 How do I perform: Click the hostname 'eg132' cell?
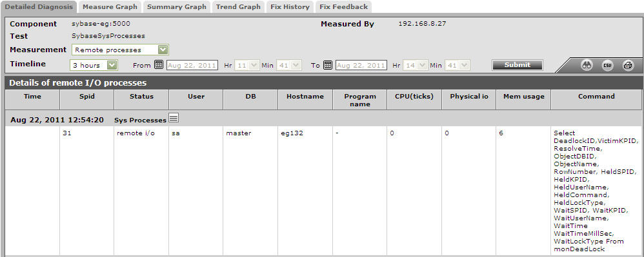tap(292, 133)
